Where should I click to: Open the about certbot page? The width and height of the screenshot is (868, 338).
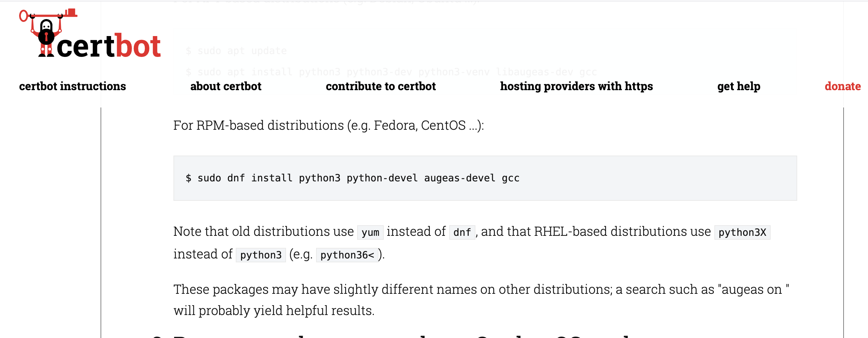pos(226,86)
